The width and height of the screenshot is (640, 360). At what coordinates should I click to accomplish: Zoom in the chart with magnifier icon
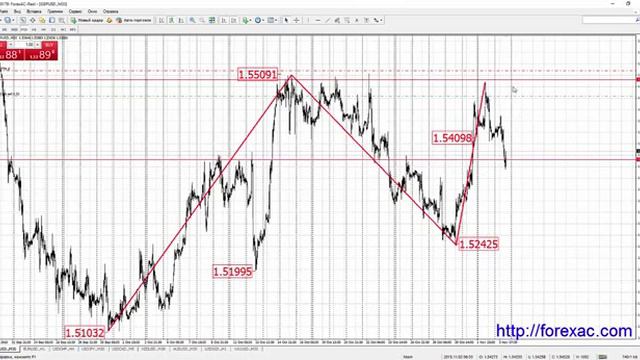point(192,20)
